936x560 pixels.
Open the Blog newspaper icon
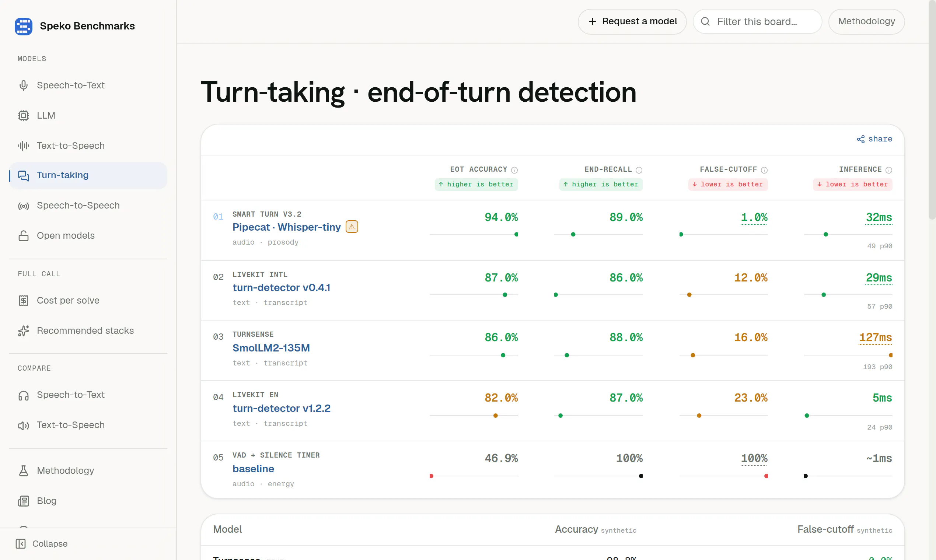coord(24,501)
